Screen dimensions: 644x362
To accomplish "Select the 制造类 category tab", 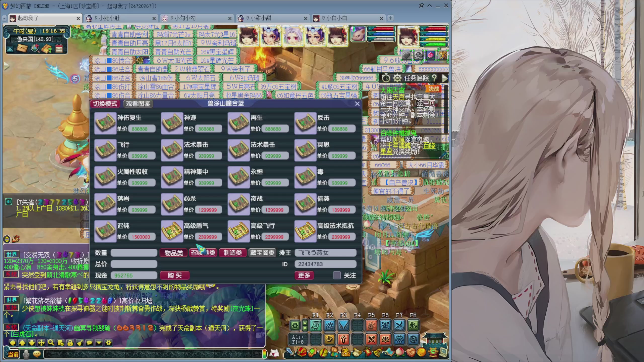I will point(233,253).
